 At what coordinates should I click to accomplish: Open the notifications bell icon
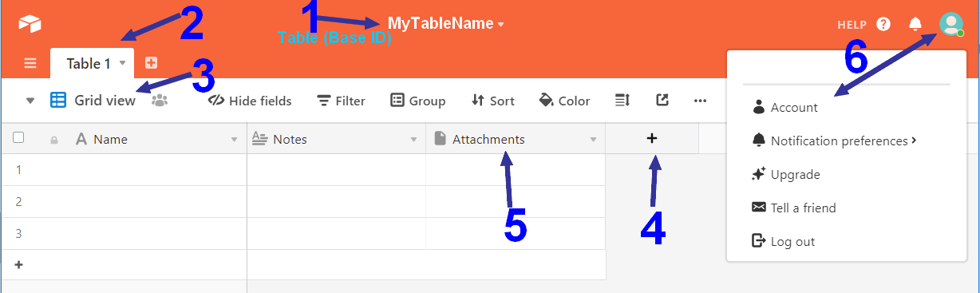(x=916, y=24)
